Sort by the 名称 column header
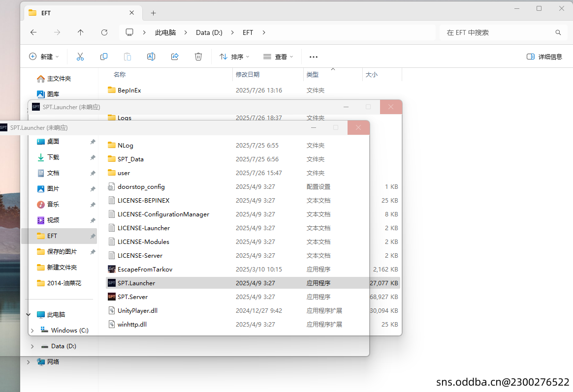This screenshot has width=573, height=392. click(120, 74)
